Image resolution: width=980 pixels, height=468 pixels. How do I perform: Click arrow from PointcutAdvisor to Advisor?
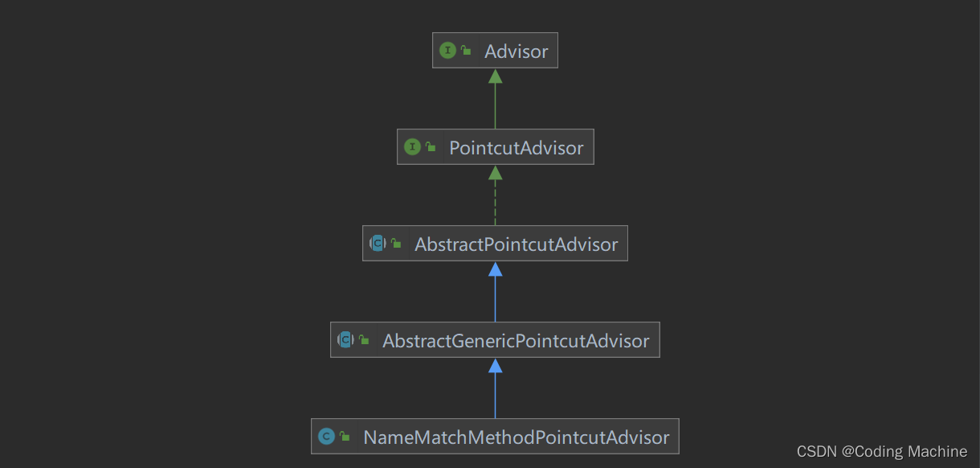tap(496, 99)
